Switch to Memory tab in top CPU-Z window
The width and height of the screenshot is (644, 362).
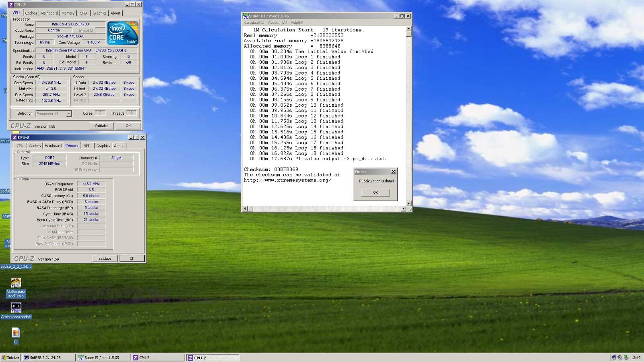(x=68, y=13)
